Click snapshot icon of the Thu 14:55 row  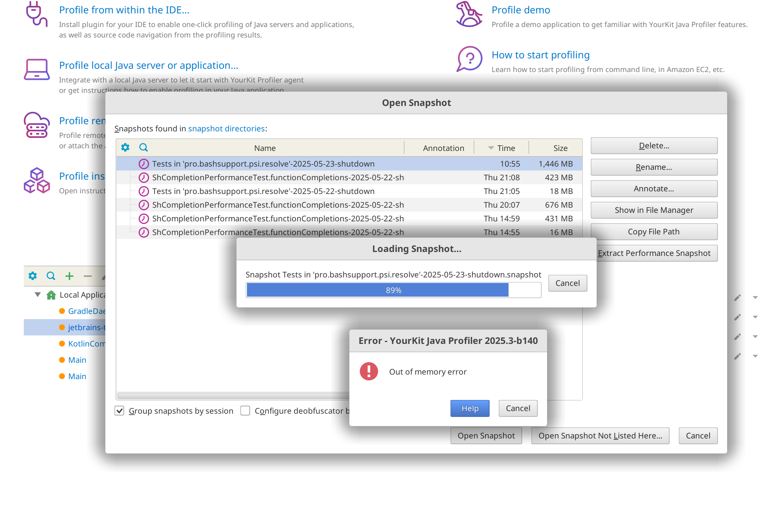pos(144,232)
